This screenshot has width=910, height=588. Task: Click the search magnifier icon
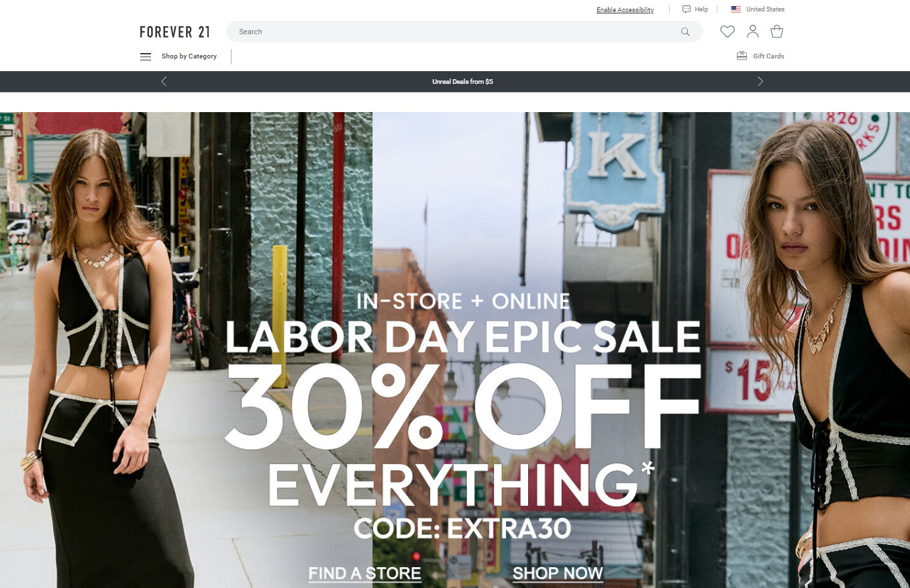[x=685, y=32]
